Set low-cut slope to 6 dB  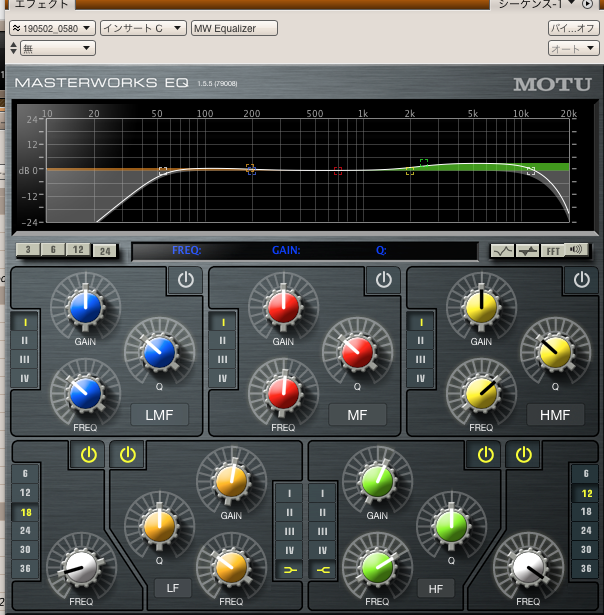pos(25,474)
